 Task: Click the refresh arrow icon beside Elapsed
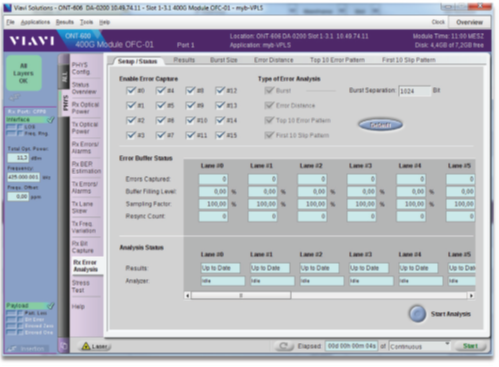click(284, 346)
